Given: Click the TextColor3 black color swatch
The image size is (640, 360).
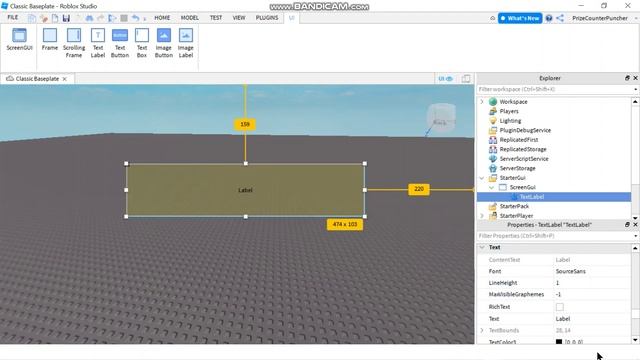Looking at the screenshot, I should (x=559, y=342).
